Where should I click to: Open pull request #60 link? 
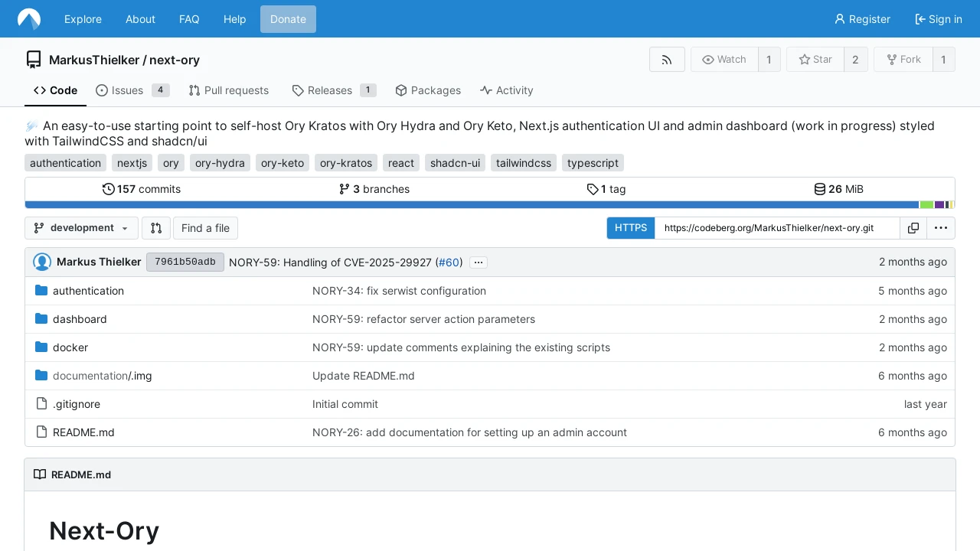coord(449,262)
